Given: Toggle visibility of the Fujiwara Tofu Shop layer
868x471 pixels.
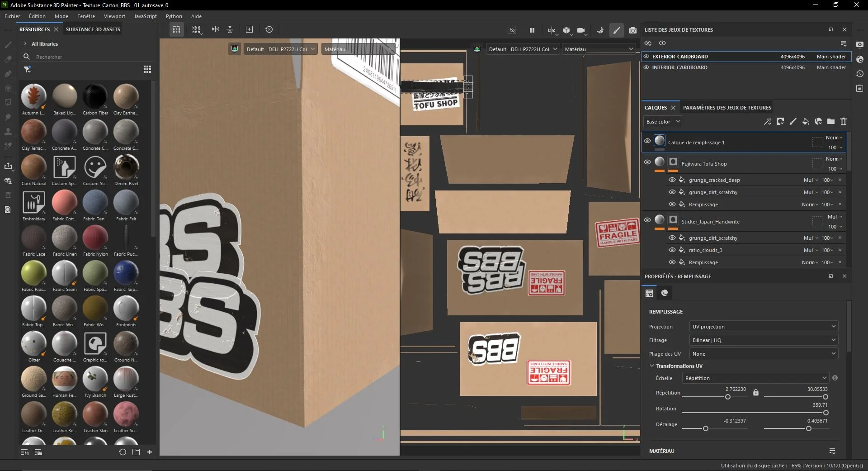Looking at the screenshot, I should click(647, 162).
